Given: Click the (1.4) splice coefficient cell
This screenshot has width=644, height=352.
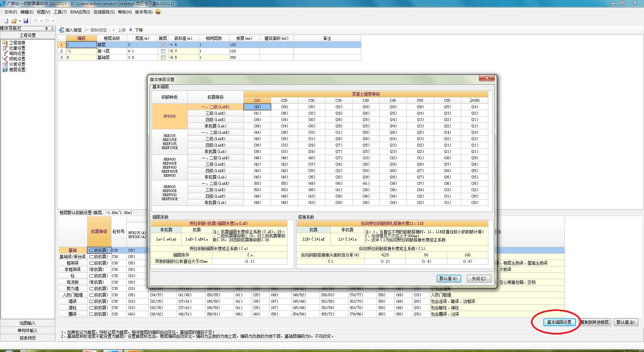Looking at the screenshot, I should click(426, 261).
